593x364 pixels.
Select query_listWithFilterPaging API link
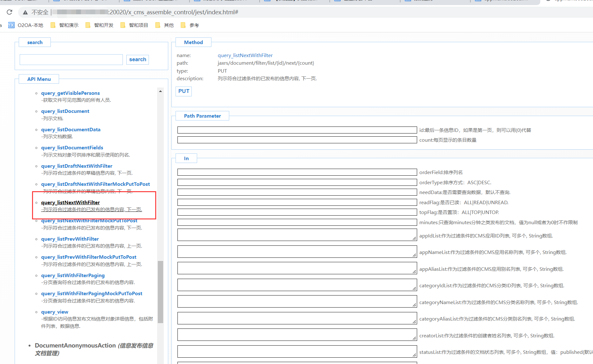point(73,276)
